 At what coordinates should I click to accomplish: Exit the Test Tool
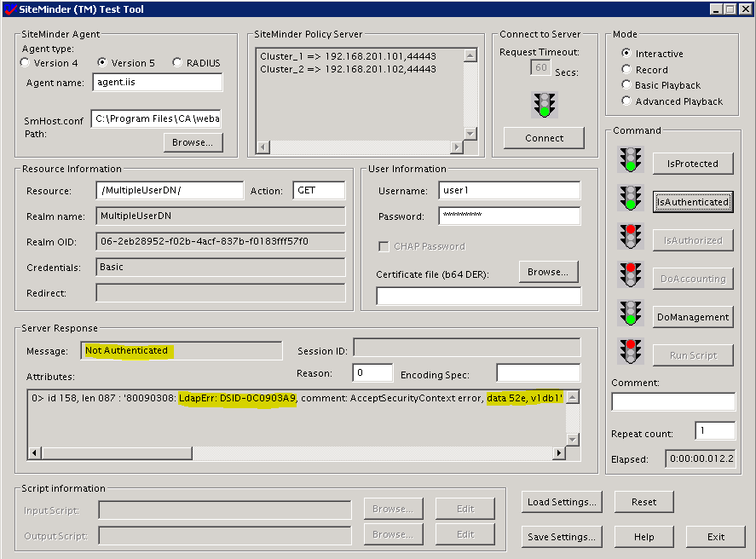(x=715, y=537)
